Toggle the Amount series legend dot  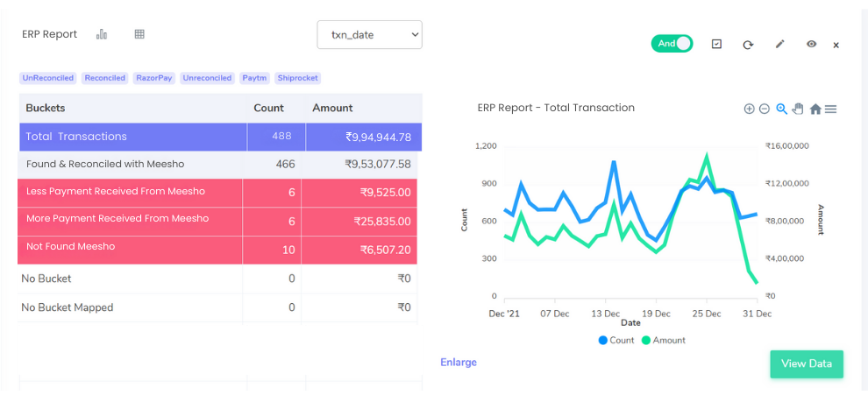pos(646,340)
